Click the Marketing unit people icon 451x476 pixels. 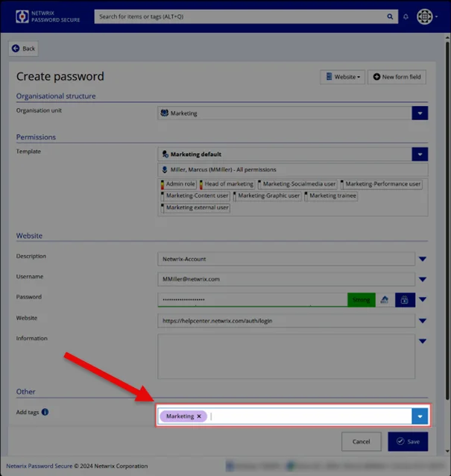coord(165,113)
